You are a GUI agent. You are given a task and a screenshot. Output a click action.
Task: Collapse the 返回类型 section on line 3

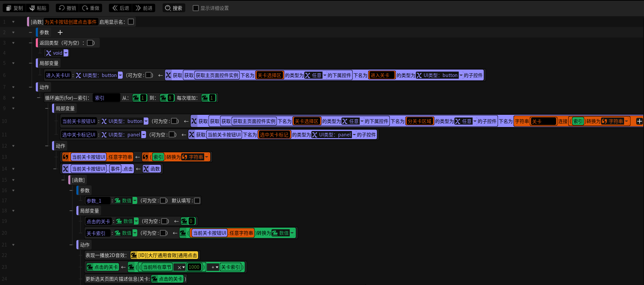pyautogui.click(x=13, y=43)
